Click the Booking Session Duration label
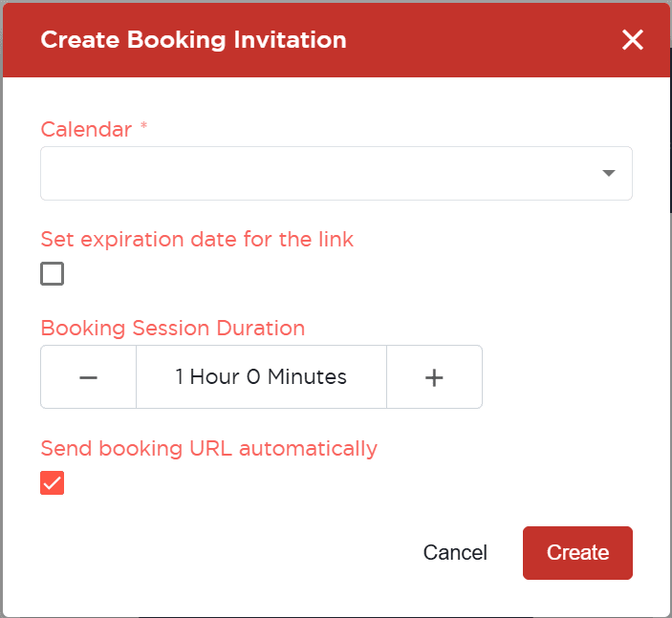The height and width of the screenshot is (618, 672). (x=173, y=328)
